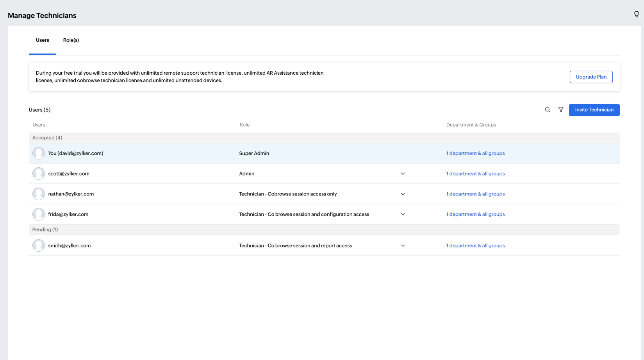Open the users filter funnel icon
Screen dimensions: 644x360
pyautogui.click(x=561, y=110)
